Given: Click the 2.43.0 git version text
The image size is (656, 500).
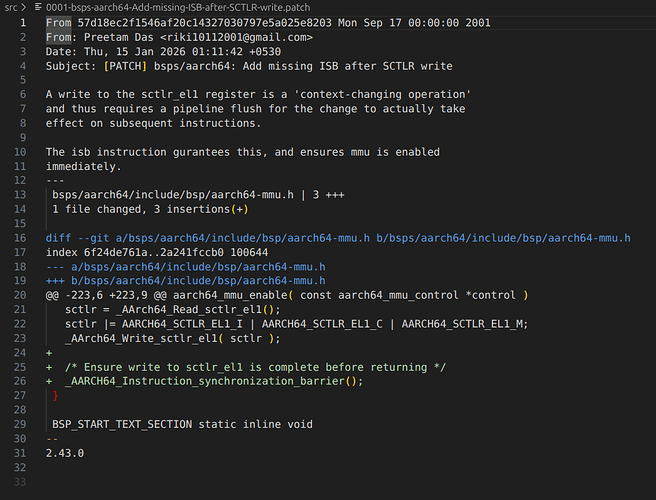Looking at the screenshot, I should coord(65,454).
